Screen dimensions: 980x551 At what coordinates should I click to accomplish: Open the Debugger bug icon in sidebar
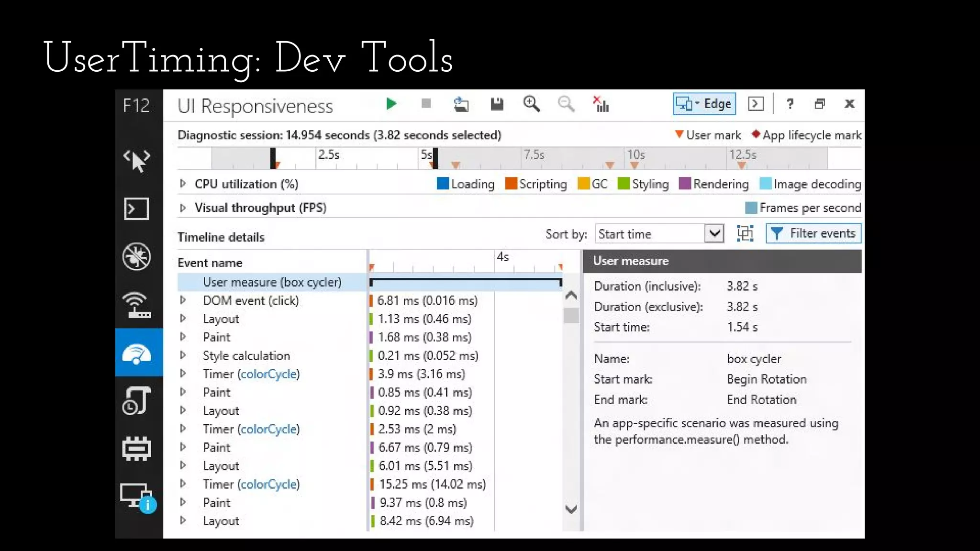[x=136, y=257]
